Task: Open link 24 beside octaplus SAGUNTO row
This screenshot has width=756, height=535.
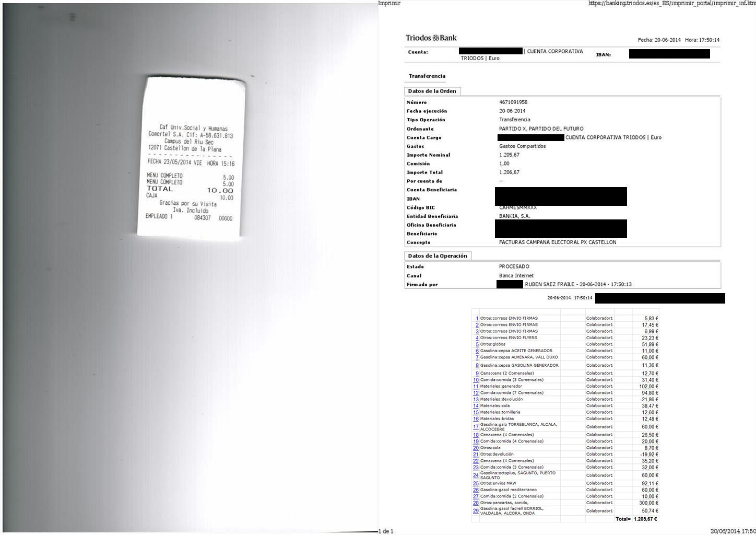Action: 476,475
